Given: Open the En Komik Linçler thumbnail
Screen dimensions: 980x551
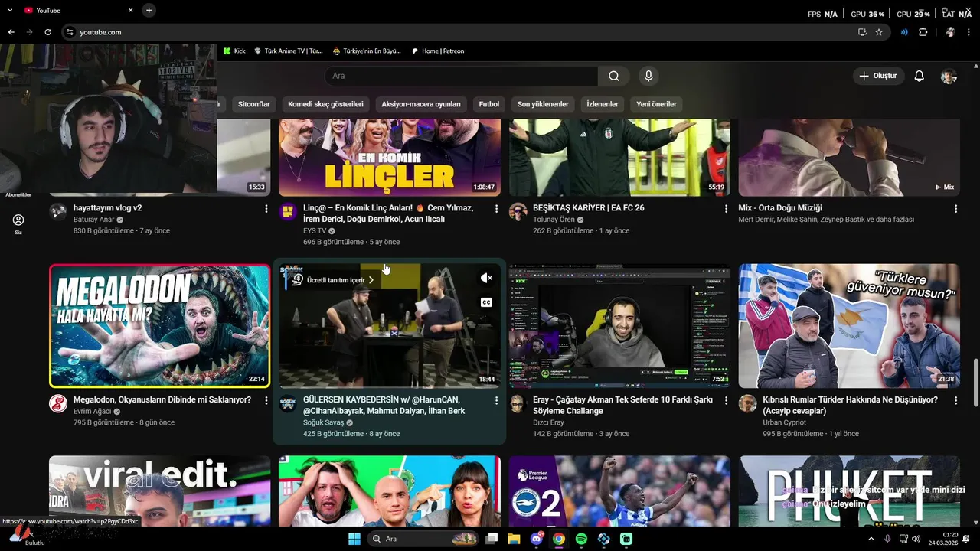Looking at the screenshot, I should click(x=390, y=158).
